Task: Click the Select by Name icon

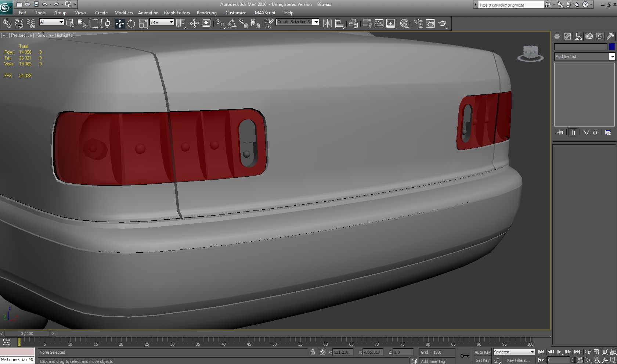Action: click(x=82, y=24)
